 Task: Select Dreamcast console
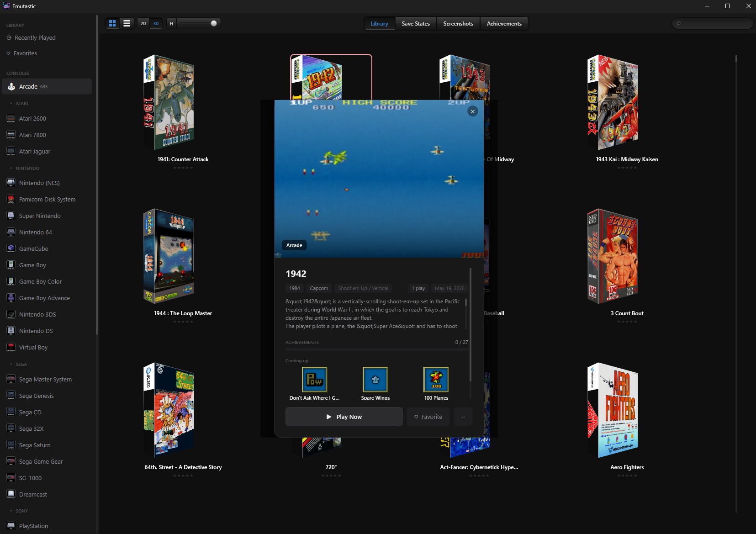(x=47, y=494)
